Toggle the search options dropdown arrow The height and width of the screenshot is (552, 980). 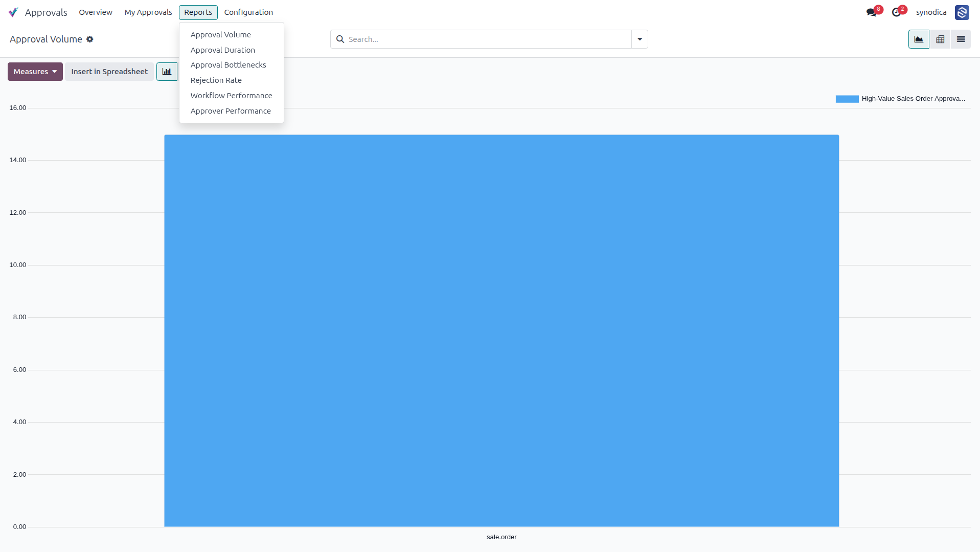(640, 39)
